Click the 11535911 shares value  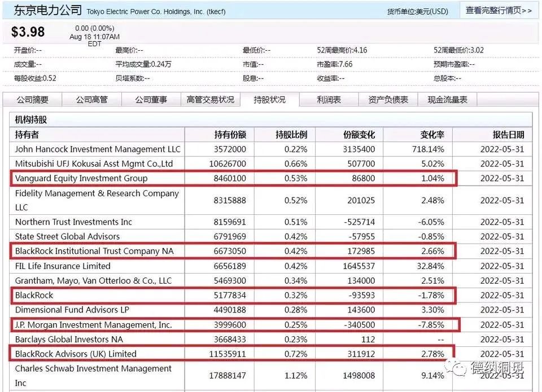point(228,354)
